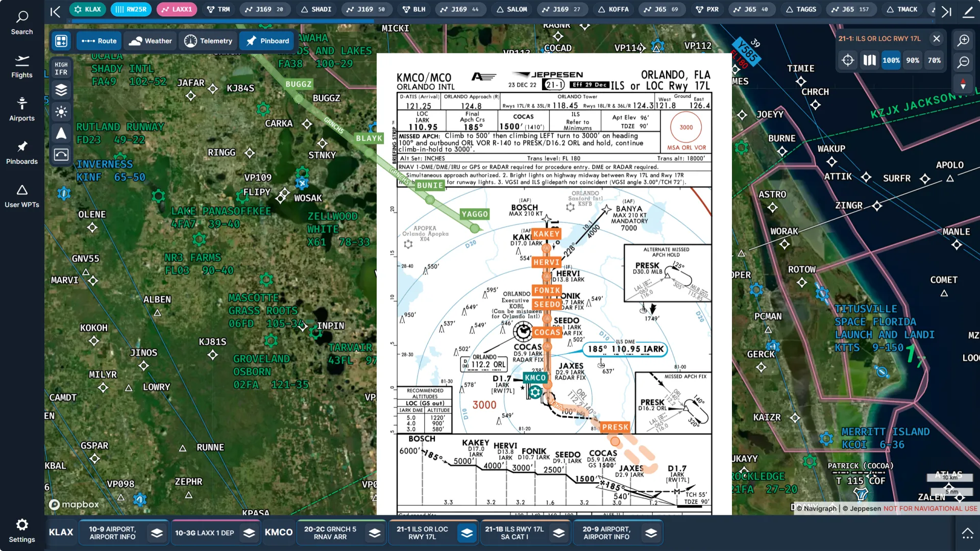Screen dimensions: 980x551
Task: Expand bottom pinboard panel chevron
Action: tap(967, 534)
